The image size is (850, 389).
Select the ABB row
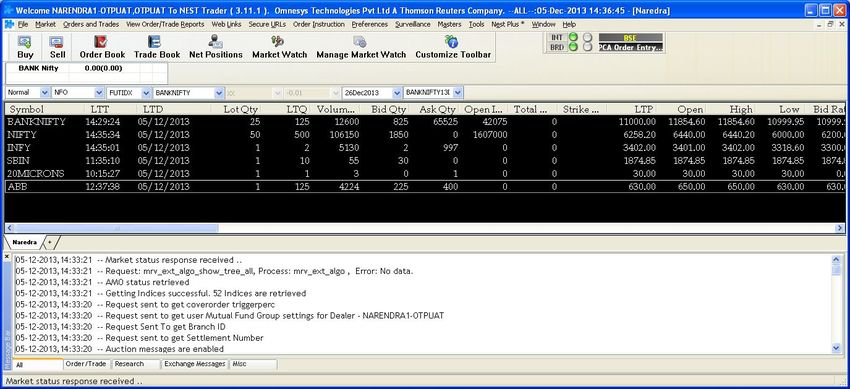[425, 186]
